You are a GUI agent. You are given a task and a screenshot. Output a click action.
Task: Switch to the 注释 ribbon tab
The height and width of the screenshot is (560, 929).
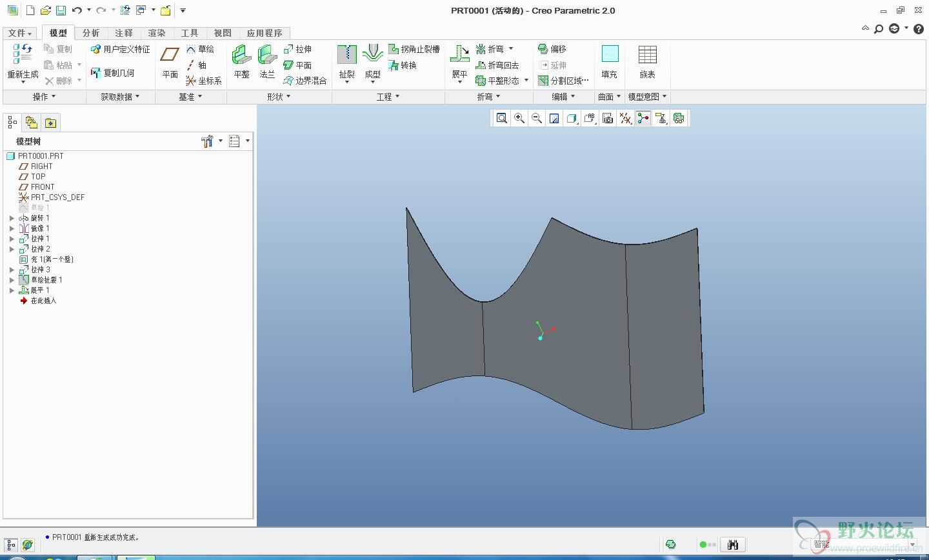click(124, 33)
